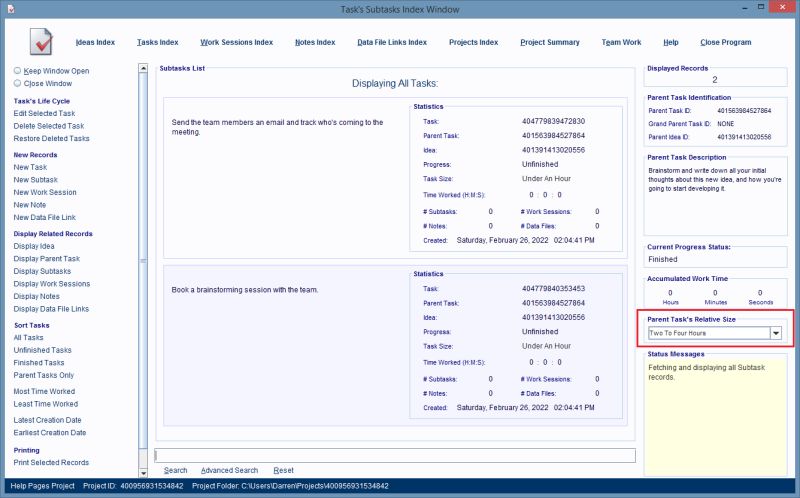
Task: Show Parent Tasks Only
Action: click(44, 375)
